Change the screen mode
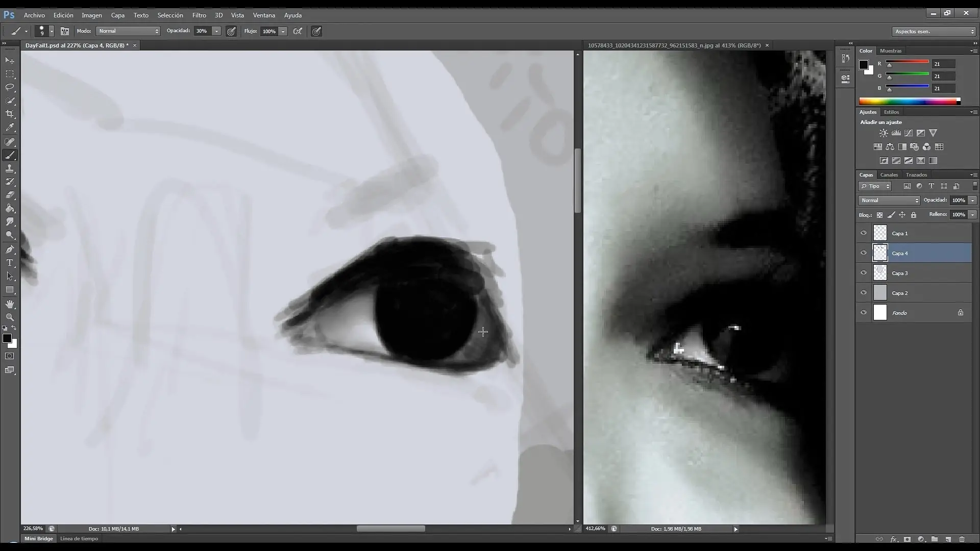 (10, 370)
